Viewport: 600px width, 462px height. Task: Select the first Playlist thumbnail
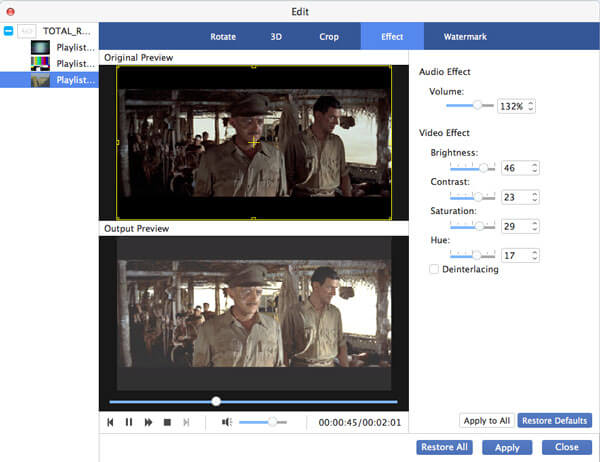click(40, 47)
